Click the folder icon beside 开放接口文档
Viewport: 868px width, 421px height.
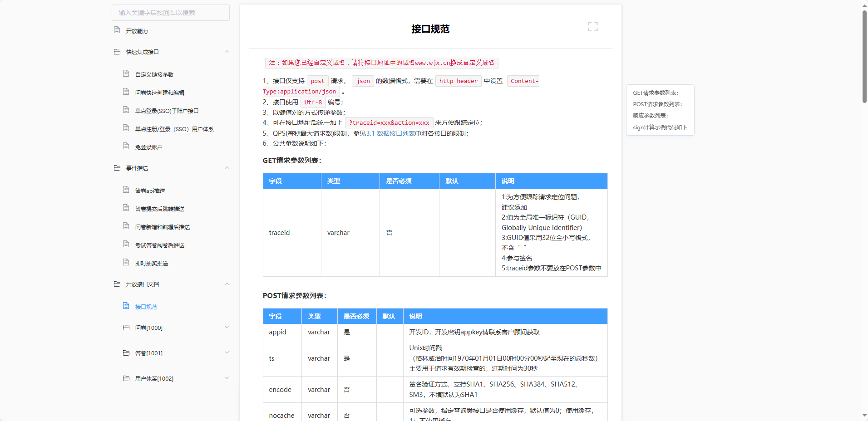click(117, 284)
